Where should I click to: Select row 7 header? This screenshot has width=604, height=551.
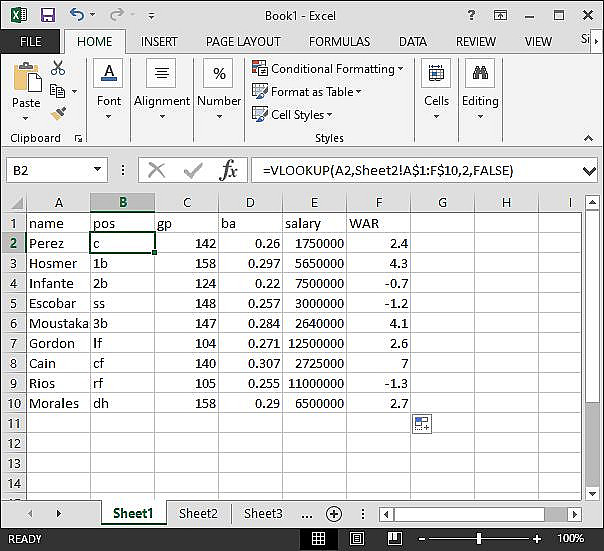click(13, 343)
